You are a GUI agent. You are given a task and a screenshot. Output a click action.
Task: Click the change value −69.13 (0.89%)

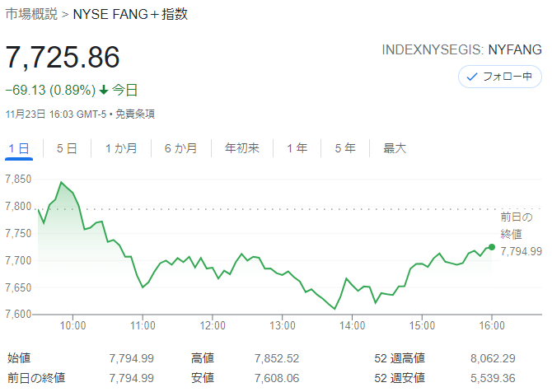pyautogui.click(x=50, y=90)
